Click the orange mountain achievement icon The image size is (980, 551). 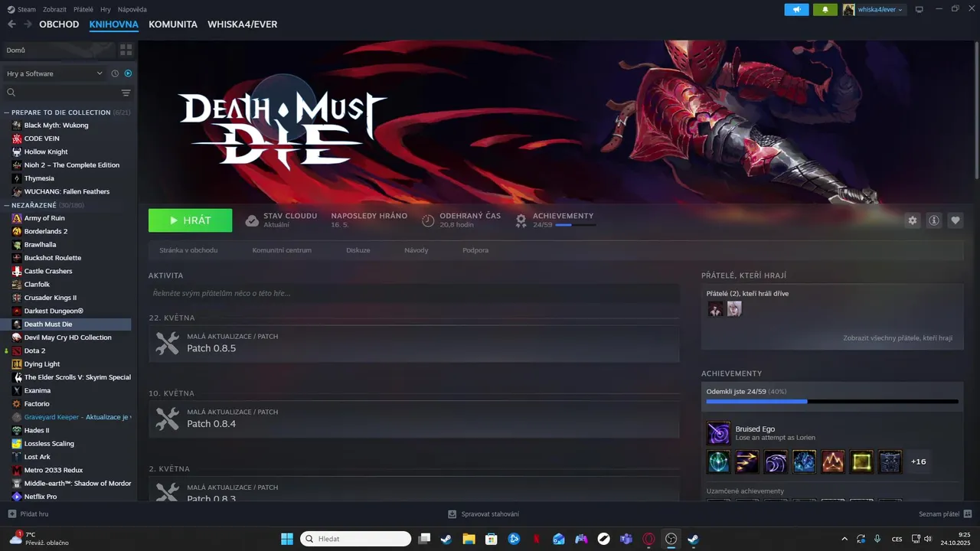833,461
